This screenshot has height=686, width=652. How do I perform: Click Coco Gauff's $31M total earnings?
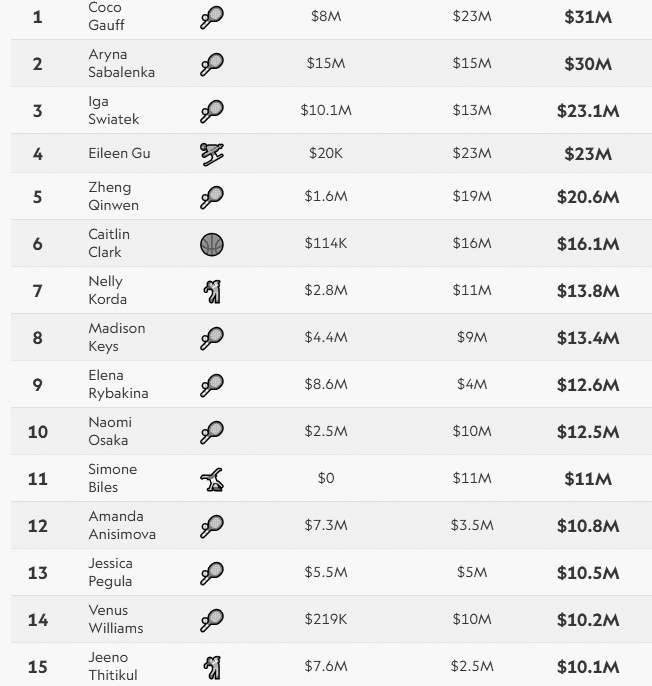click(x=587, y=17)
